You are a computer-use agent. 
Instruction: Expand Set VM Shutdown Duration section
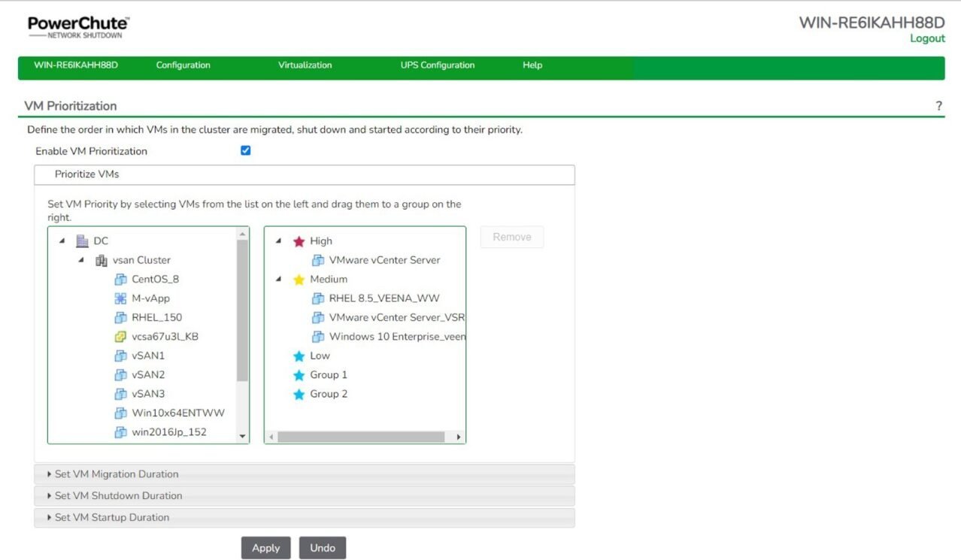click(305, 496)
